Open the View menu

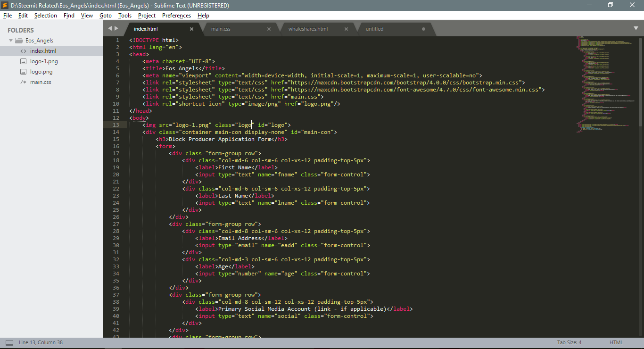coord(87,16)
